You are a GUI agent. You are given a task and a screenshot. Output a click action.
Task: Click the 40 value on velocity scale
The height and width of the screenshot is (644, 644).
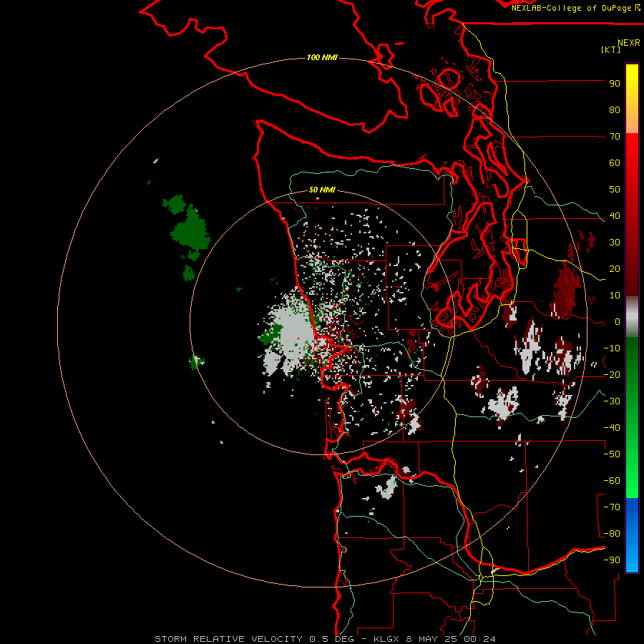615,216
